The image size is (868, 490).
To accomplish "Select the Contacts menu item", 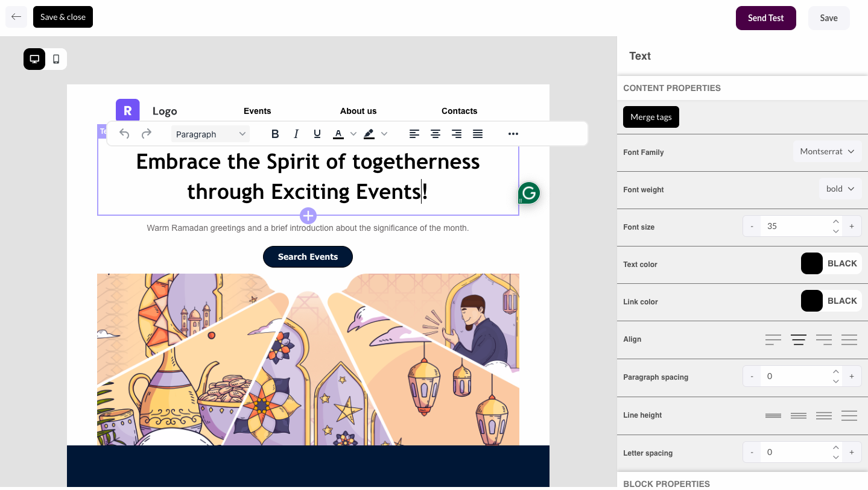I will pyautogui.click(x=459, y=111).
